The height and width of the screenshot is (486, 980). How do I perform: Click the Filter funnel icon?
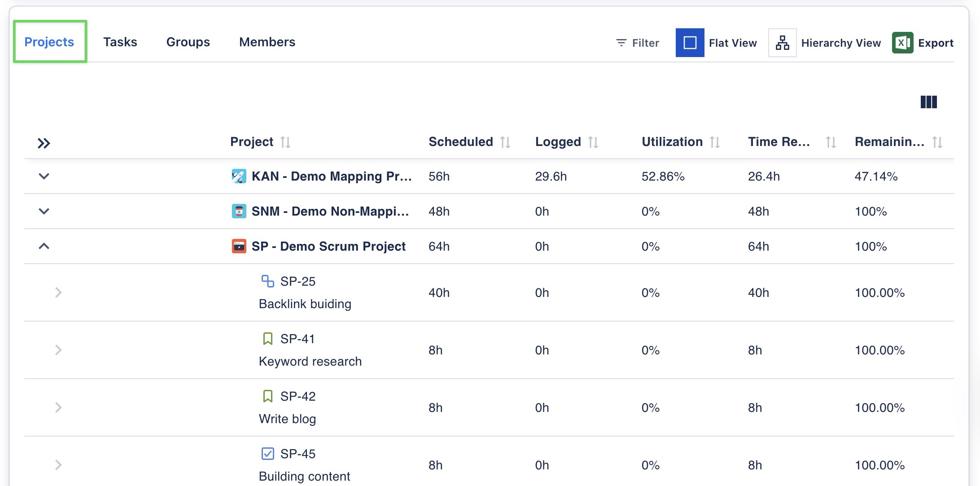click(621, 43)
